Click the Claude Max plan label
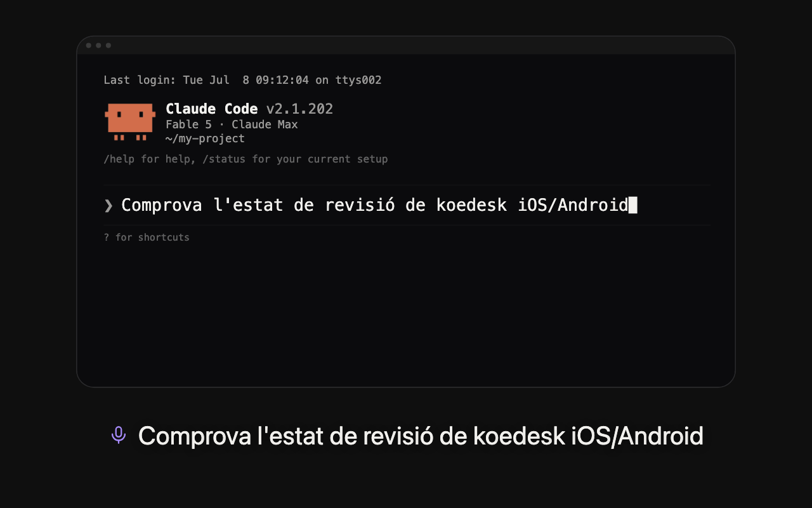The width and height of the screenshot is (812, 508). (265, 124)
